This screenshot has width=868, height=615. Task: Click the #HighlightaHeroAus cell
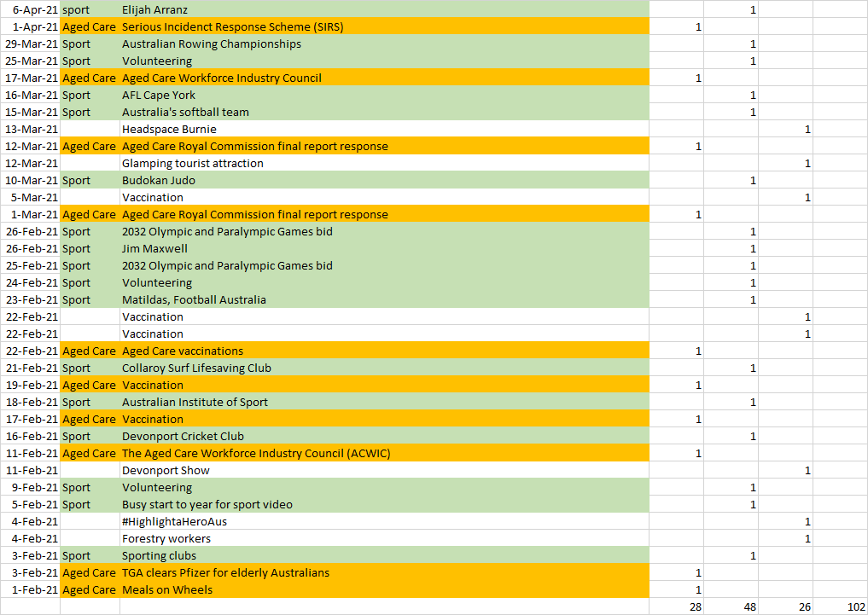click(x=384, y=521)
